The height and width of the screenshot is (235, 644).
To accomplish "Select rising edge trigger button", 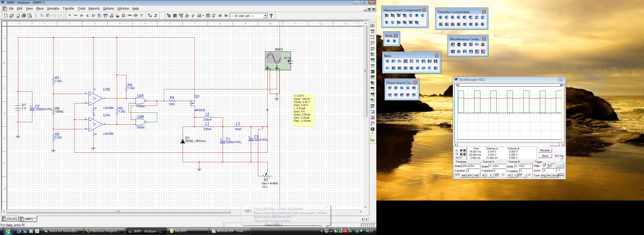I will pyautogui.click(x=545, y=165).
